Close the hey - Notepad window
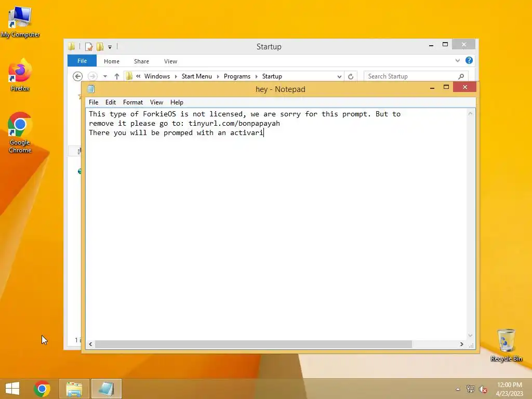Image resolution: width=532 pixels, height=399 pixels. click(x=465, y=87)
